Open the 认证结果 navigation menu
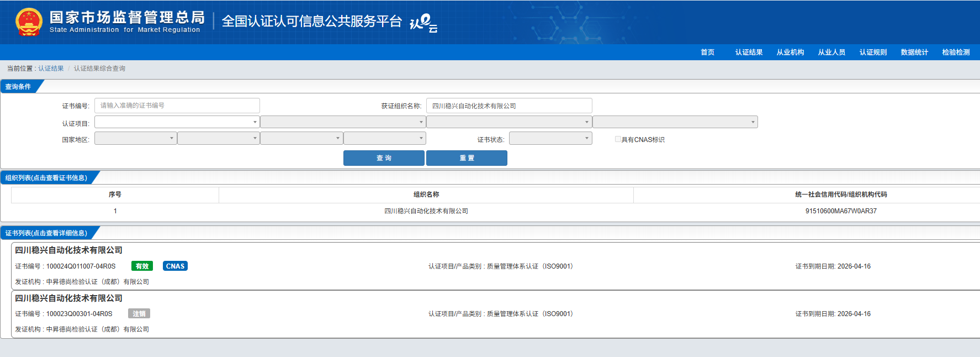This screenshot has height=357, width=980. pyautogui.click(x=749, y=52)
